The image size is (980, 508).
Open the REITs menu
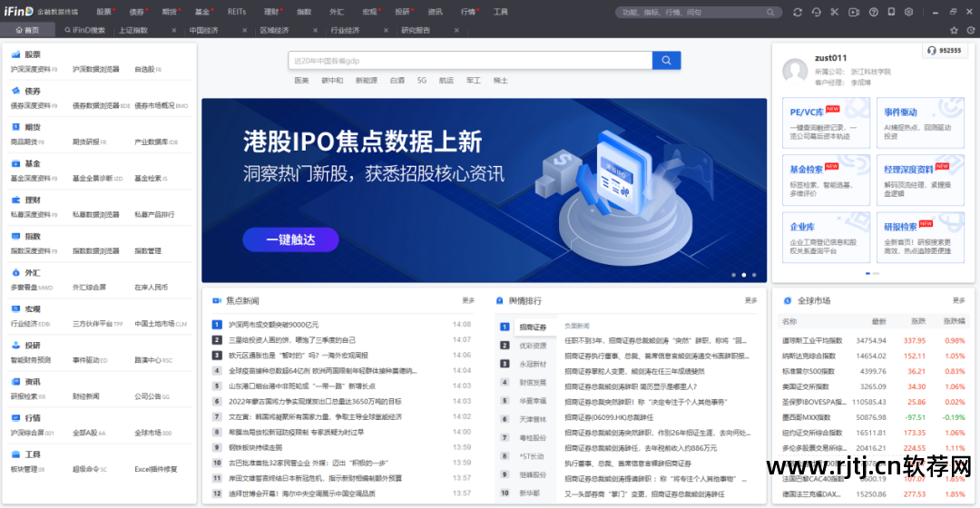pos(237,12)
